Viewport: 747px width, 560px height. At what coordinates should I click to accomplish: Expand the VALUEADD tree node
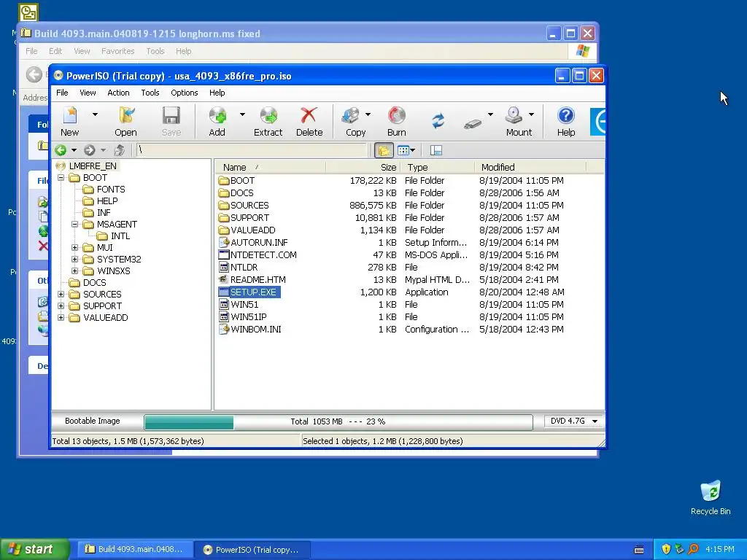click(61, 318)
